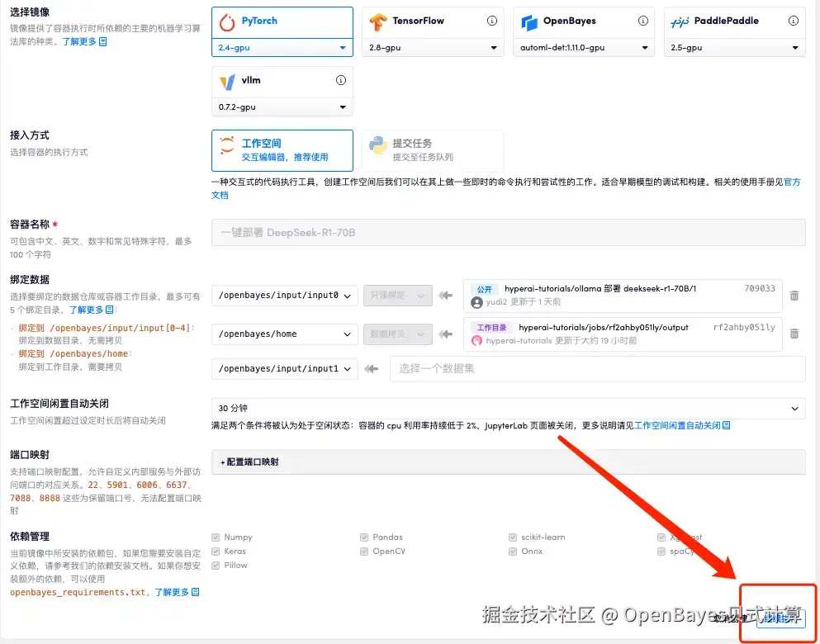Viewport: 820px width, 644px height.
Task: Select the 工作空间 access mode card
Action: [x=282, y=150]
